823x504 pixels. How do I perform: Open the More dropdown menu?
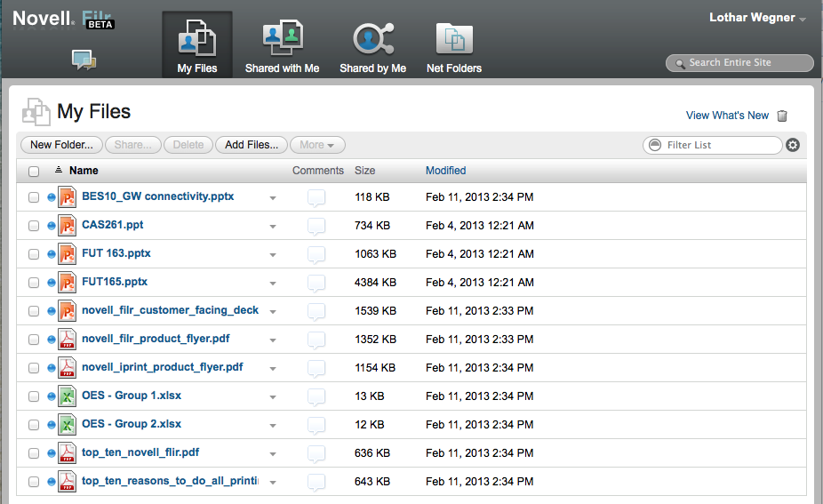317,145
